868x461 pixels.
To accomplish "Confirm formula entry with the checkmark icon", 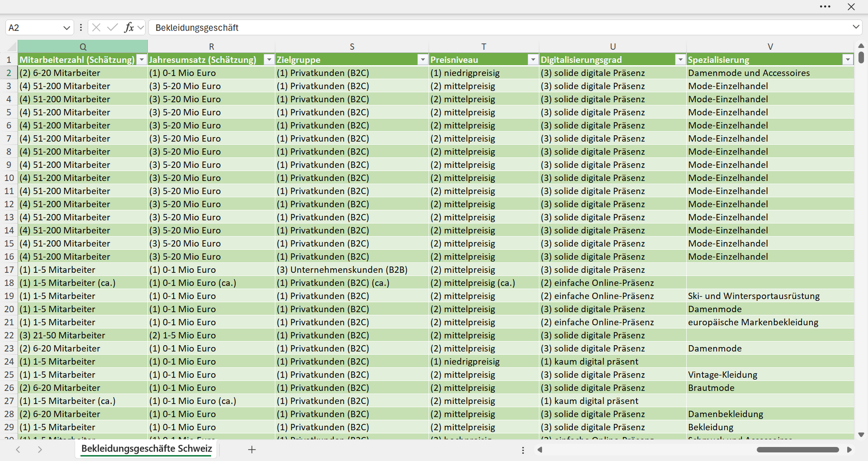I will pyautogui.click(x=112, y=28).
